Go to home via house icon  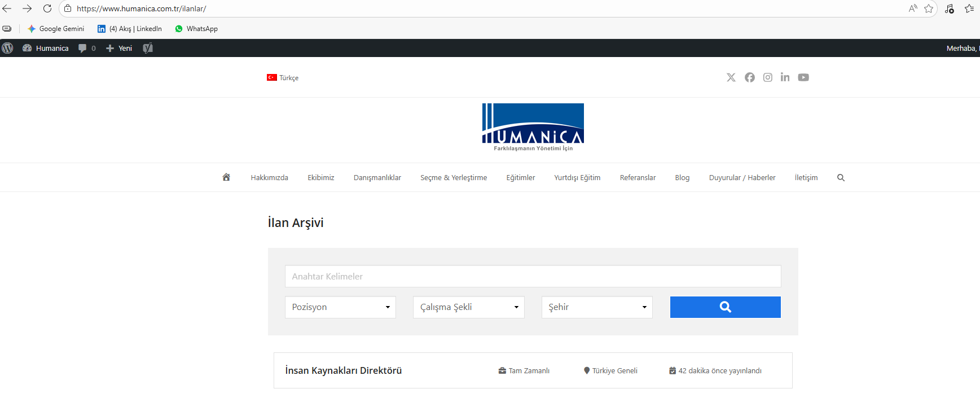coord(226,177)
